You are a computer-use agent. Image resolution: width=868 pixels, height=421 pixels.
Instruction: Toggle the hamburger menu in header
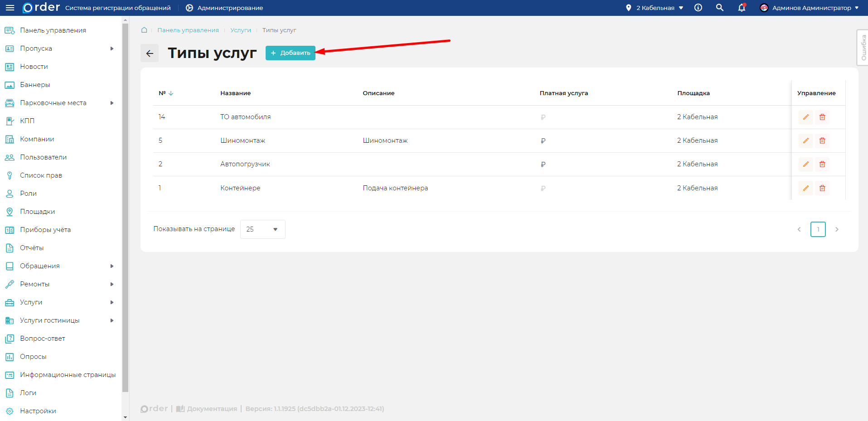(x=10, y=8)
